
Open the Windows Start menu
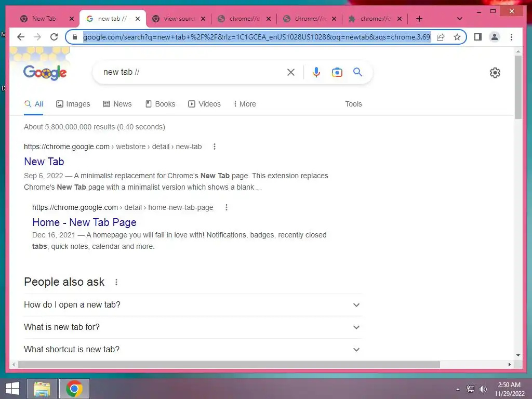tap(12, 389)
